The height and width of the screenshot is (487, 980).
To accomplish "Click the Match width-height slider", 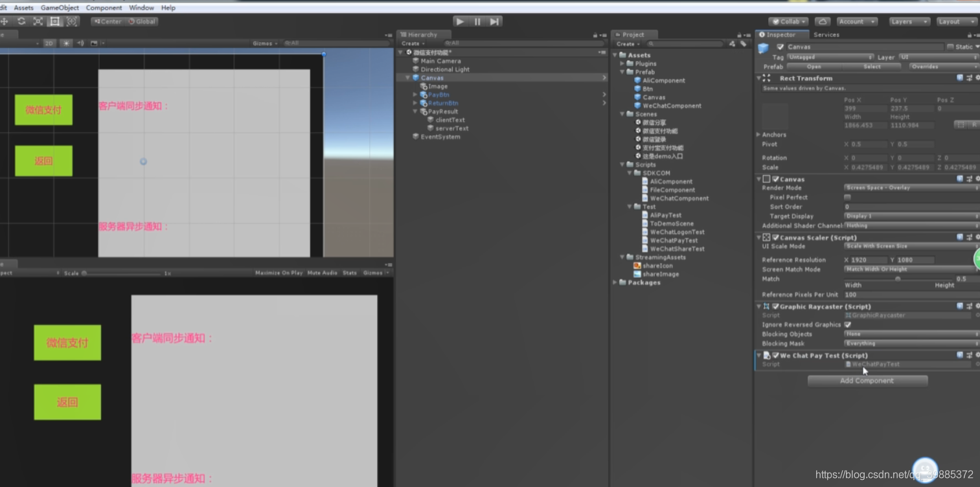I will pyautogui.click(x=898, y=278).
